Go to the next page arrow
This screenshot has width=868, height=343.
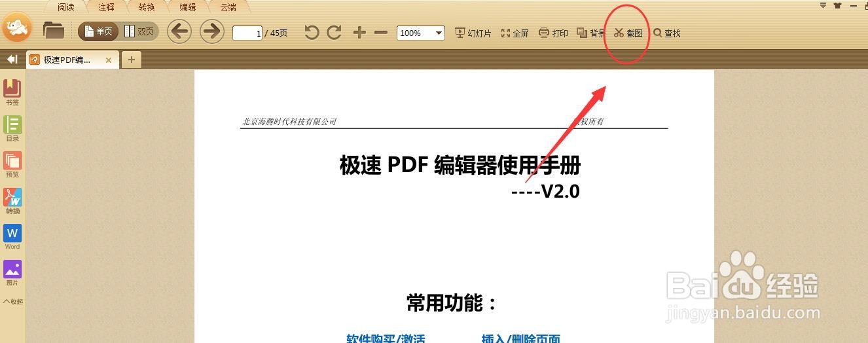click(212, 31)
